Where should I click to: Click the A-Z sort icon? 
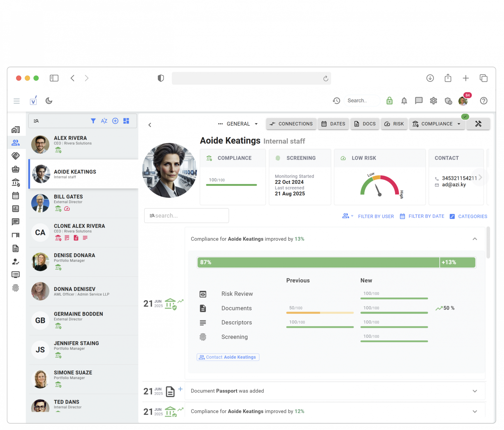click(x=104, y=121)
